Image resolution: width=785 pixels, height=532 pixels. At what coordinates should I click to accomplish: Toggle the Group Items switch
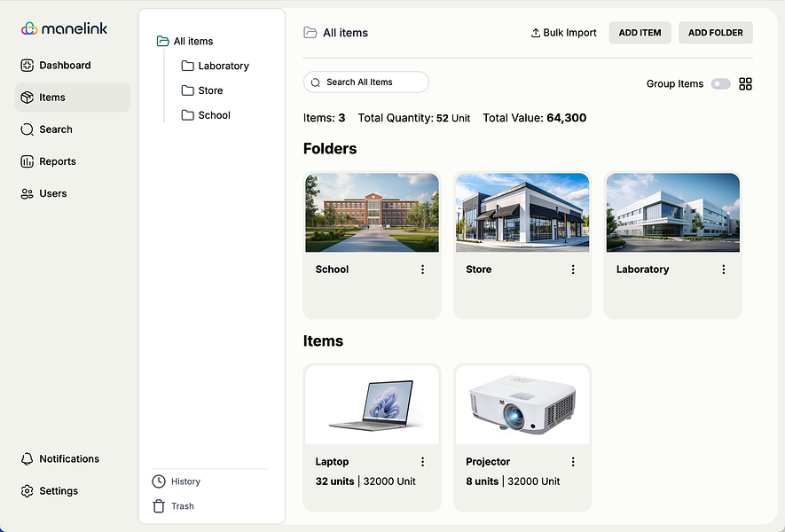point(721,83)
